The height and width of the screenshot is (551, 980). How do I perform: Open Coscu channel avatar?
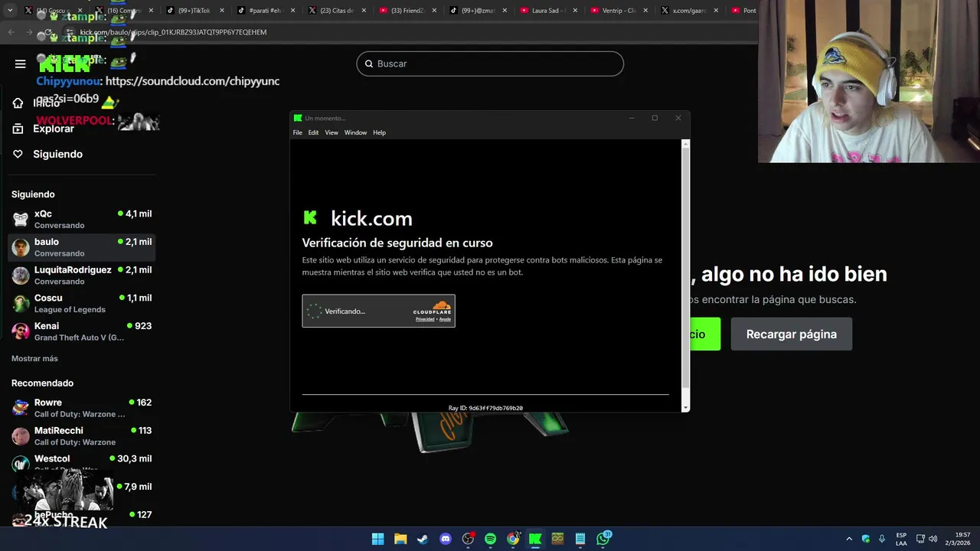21,303
